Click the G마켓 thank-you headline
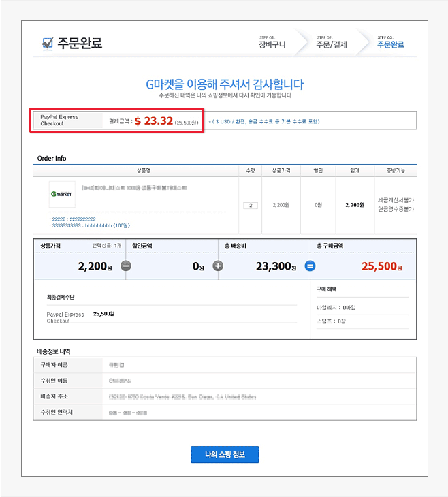 pyautogui.click(x=225, y=84)
